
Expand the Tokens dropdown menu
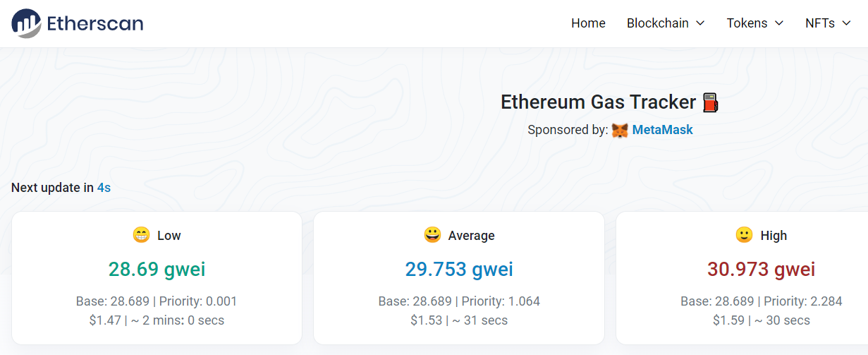point(755,23)
